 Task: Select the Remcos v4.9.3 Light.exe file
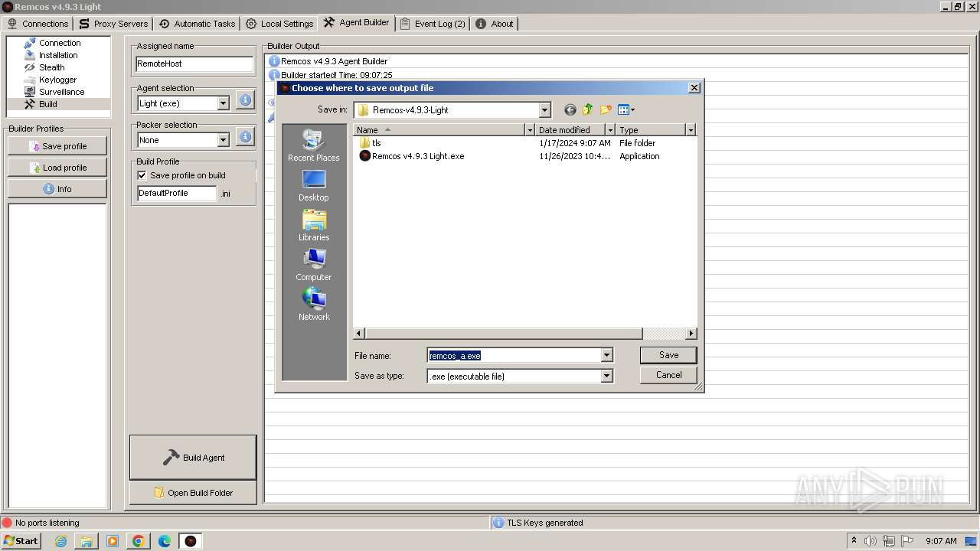(x=412, y=156)
